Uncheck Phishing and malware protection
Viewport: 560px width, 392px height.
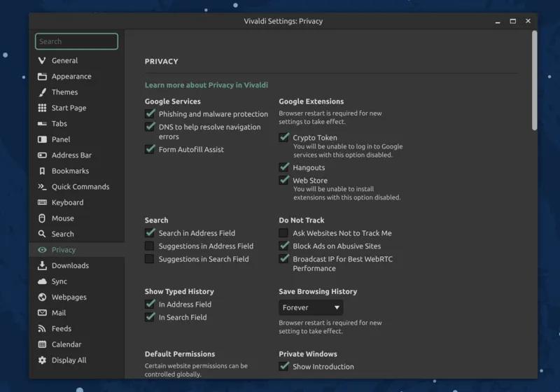(150, 113)
